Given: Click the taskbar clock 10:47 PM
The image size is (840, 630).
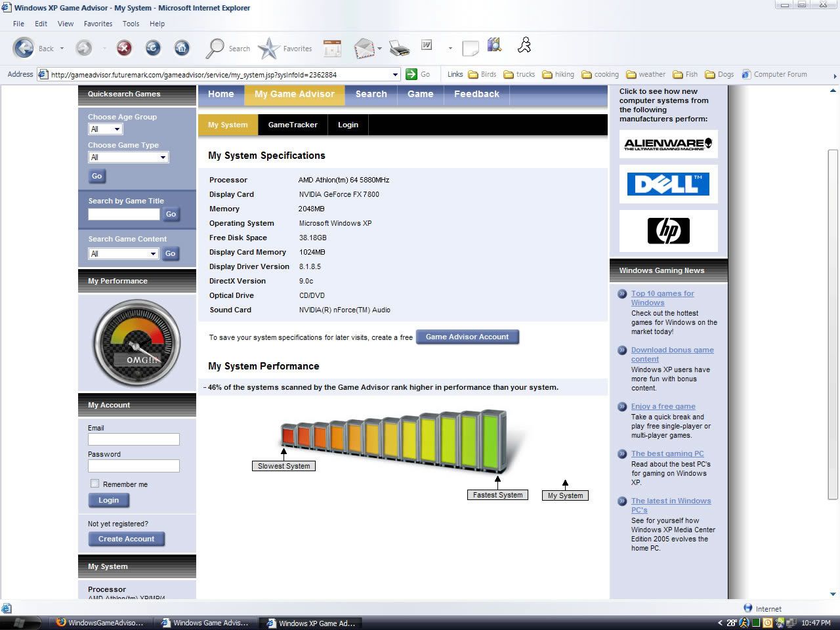Looking at the screenshot, I should 816,623.
